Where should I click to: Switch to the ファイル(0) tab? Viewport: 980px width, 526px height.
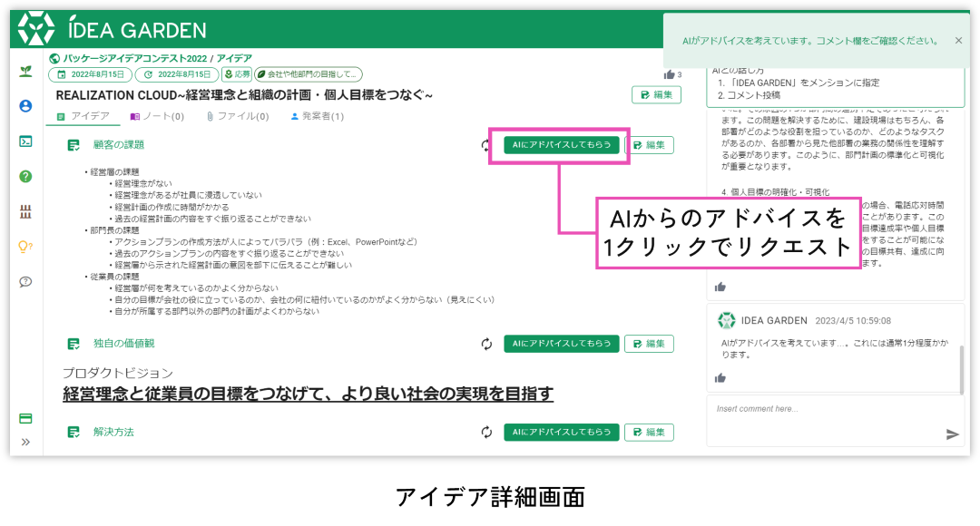[238, 116]
